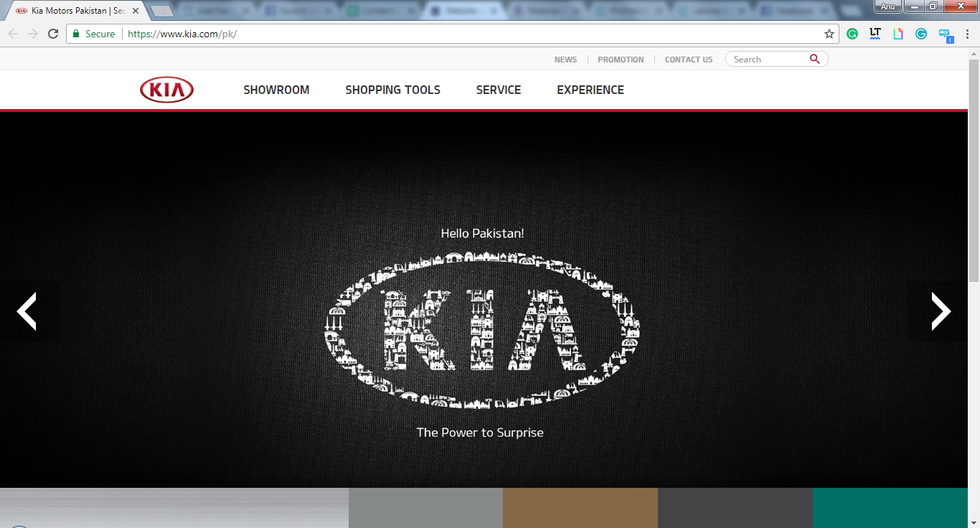Image resolution: width=980 pixels, height=528 pixels.
Task: Click the Hello Pakistan Kia banner image
Action: 484,300
